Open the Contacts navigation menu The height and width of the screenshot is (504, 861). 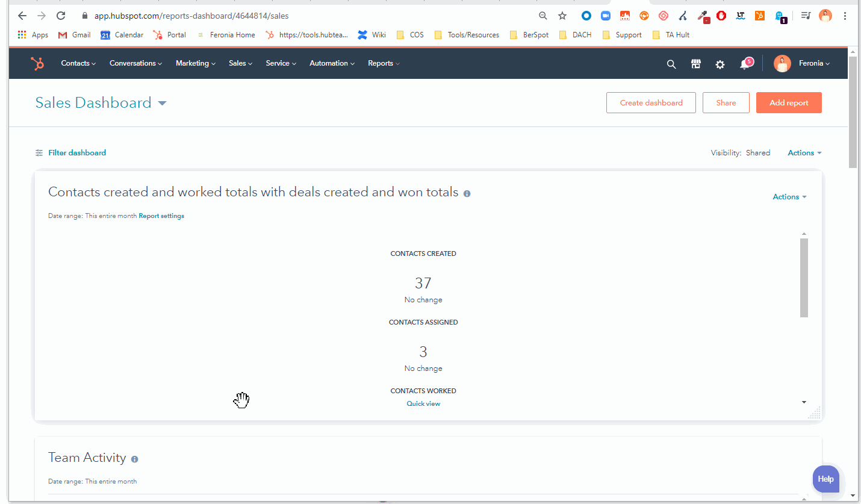[78, 63]
